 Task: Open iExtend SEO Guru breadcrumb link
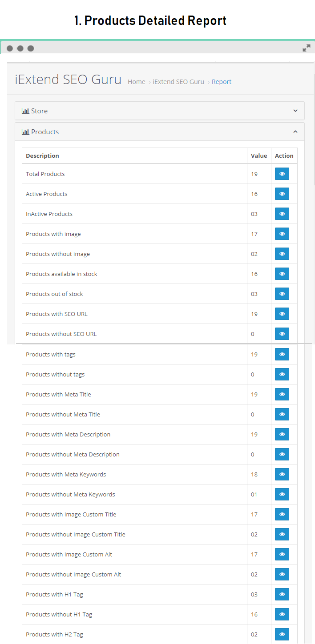[178, 82]
